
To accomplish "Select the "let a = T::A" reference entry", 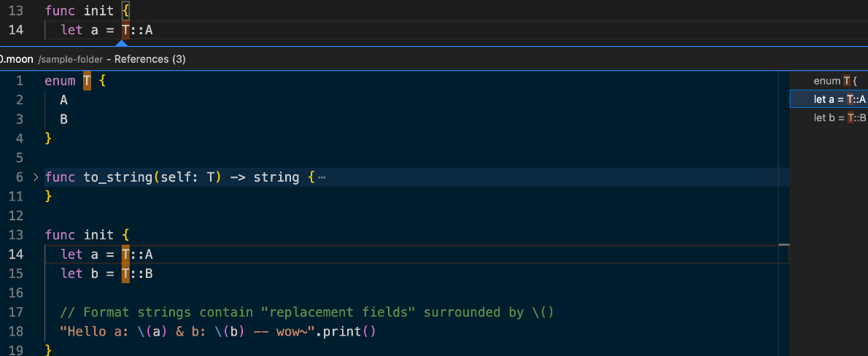I will pyautogui.click(x=839, y=99).
